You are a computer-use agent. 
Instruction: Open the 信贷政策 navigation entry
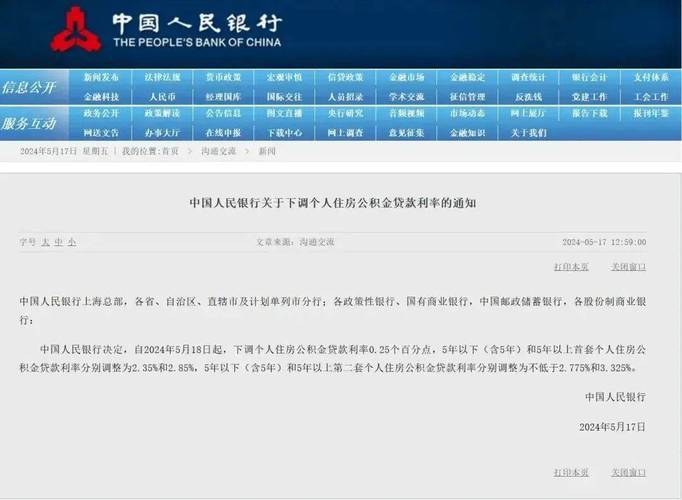tap(345, 77)
